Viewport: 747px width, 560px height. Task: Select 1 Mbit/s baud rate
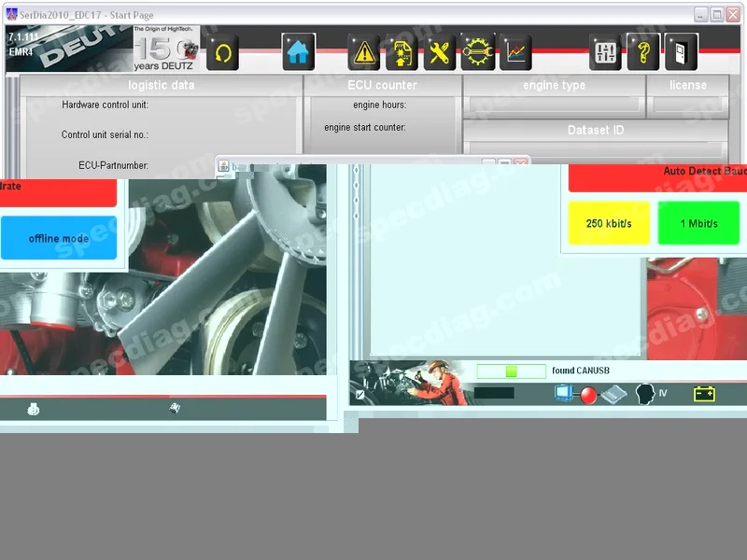point(698,223)
